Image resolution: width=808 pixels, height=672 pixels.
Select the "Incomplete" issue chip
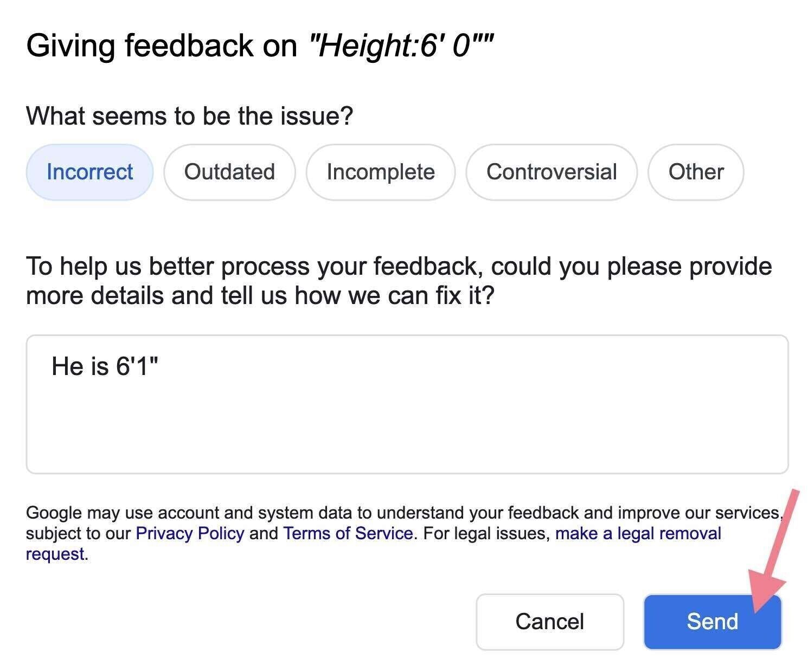coord(380,172)
